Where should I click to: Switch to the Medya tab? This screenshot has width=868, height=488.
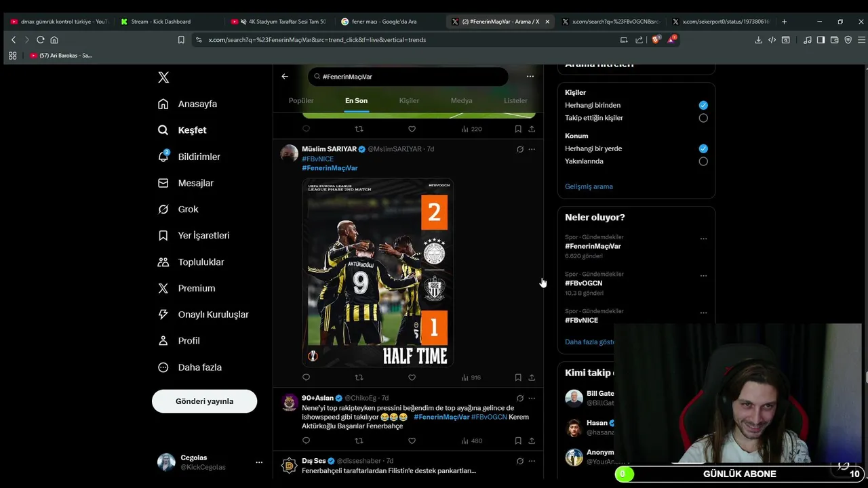[462, 100]
